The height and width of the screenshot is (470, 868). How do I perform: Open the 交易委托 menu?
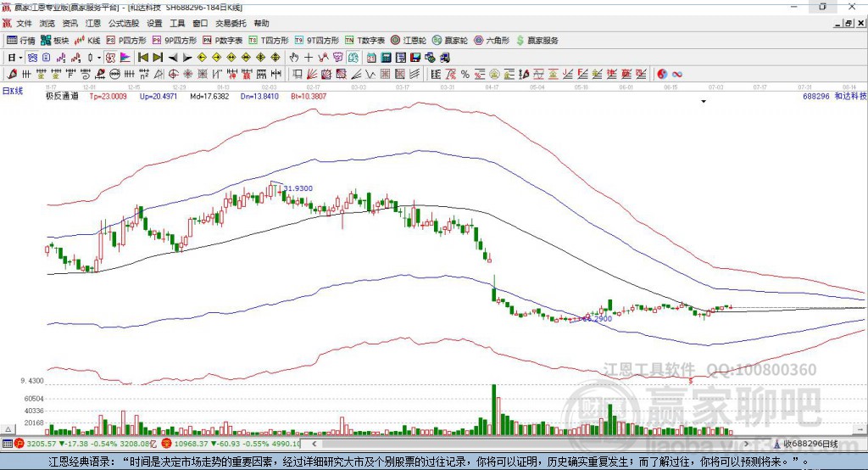(231, 23)
